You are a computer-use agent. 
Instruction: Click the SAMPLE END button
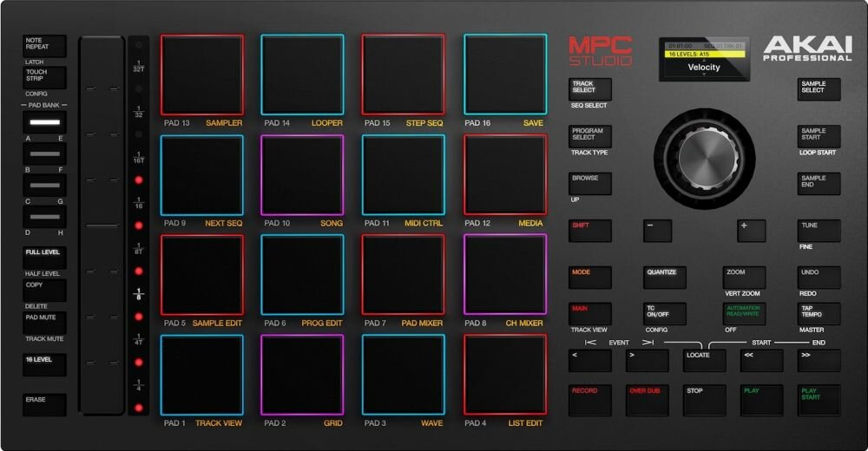click(819, 184)
